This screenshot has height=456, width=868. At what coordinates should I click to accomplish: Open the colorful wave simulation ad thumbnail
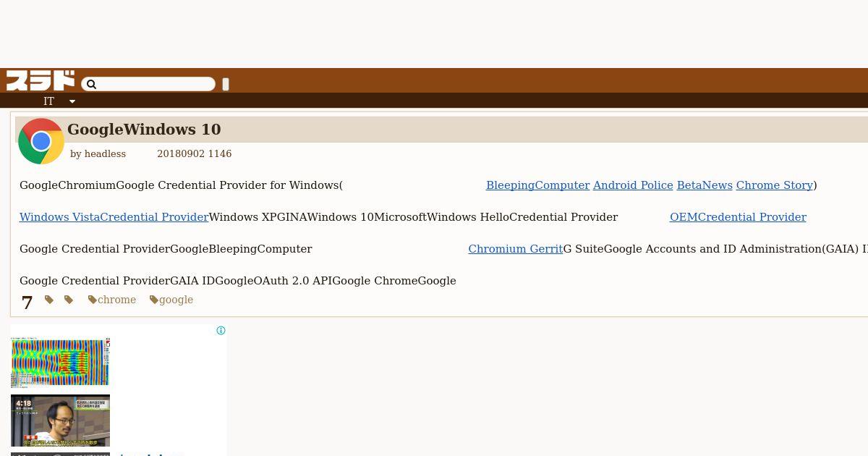tap(60, 363)
